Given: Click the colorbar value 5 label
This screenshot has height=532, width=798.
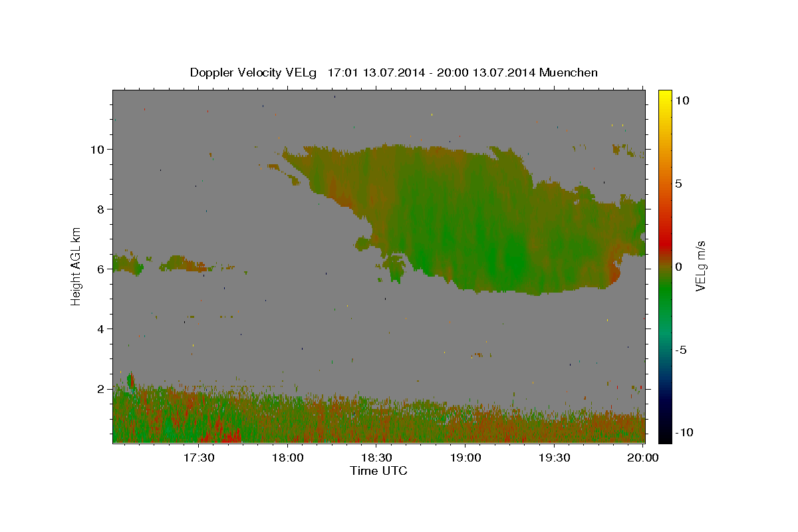Looking at the screenshot, I should tap(678, 184).
